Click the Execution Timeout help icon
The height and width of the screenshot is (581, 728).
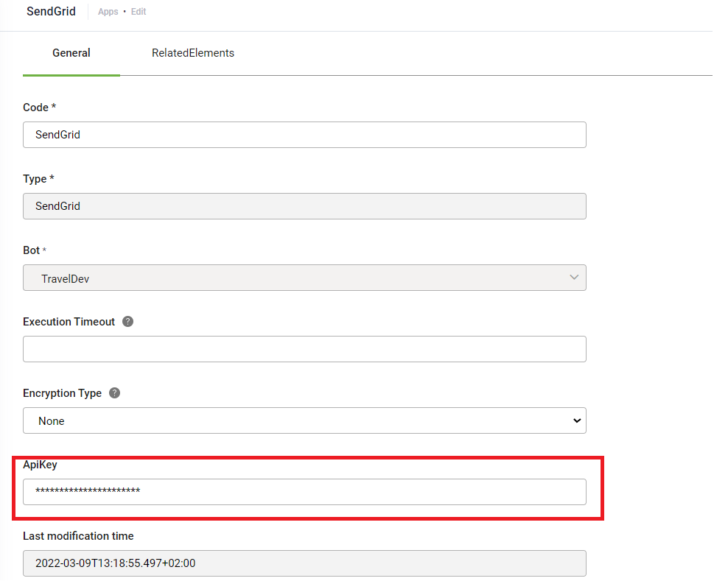pyautogui.click(x=127, y=322)
